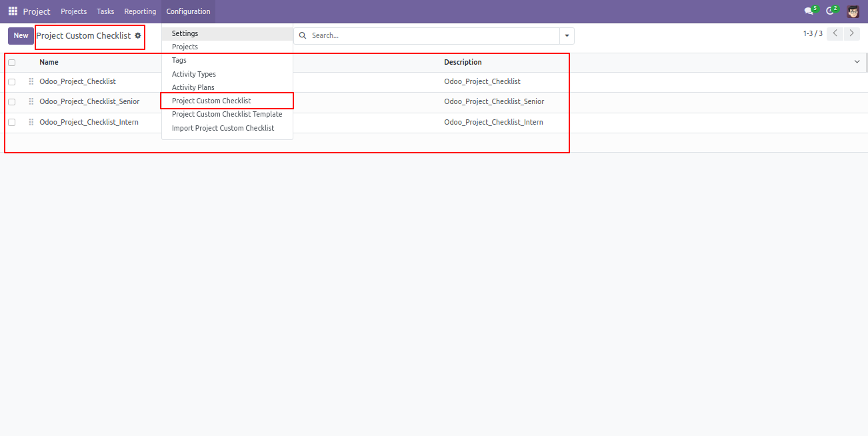Toggle the select-all header checkbox
This screenshot has height=436, width=868.
pyautogui.click(x=11, y=63)
